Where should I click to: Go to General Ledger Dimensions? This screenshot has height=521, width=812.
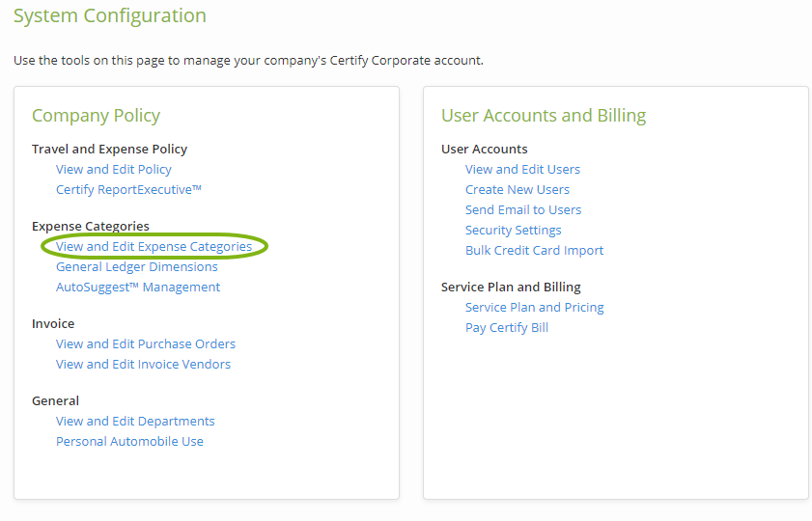tap(136, 266)
